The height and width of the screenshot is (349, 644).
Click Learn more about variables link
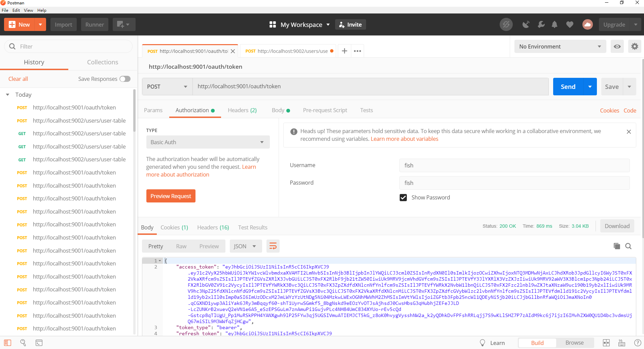[404, 139]
